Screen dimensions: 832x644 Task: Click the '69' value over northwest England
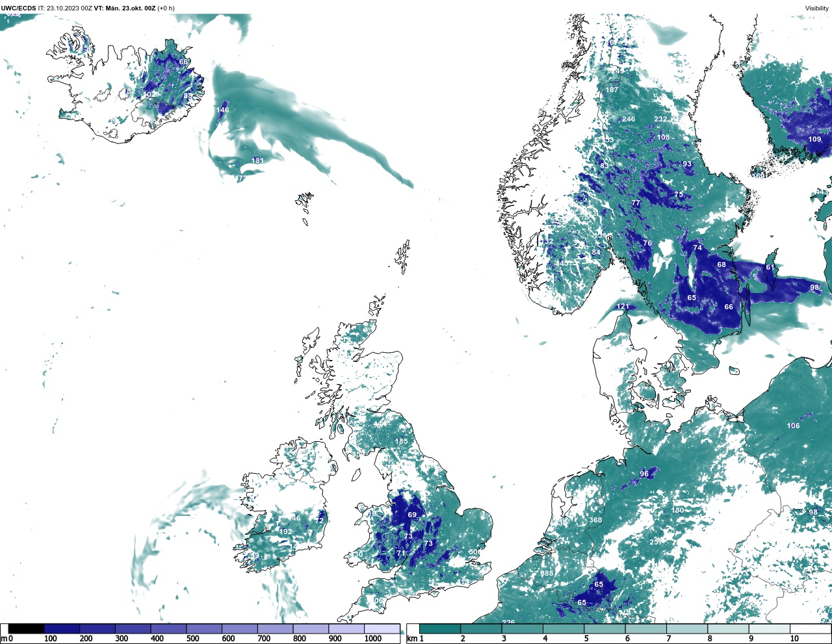tap(412, 515)
